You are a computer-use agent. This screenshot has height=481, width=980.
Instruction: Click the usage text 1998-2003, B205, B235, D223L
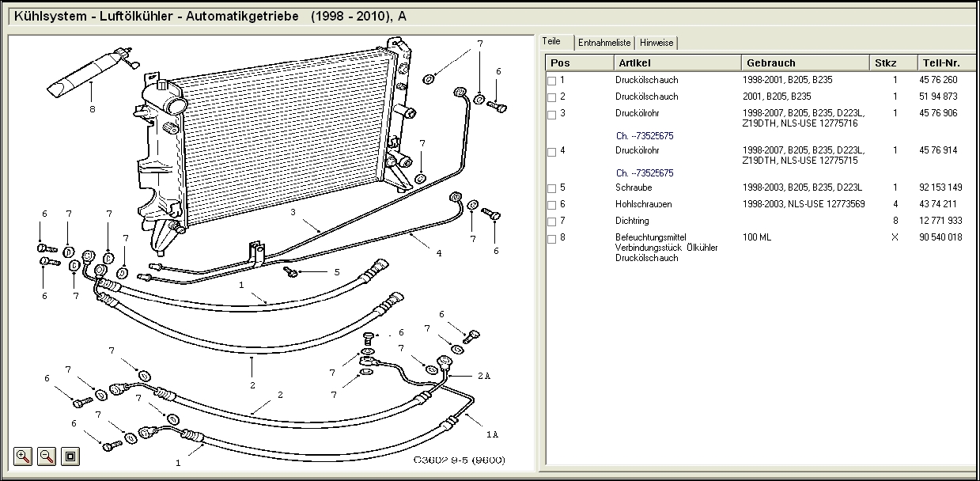[x=803, y=187]
